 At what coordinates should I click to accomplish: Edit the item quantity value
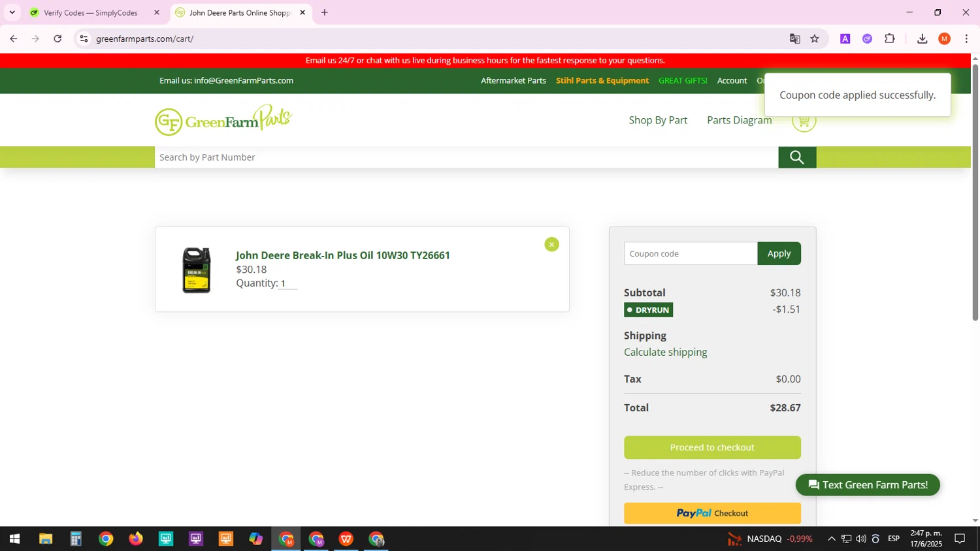tap(287, 283)
